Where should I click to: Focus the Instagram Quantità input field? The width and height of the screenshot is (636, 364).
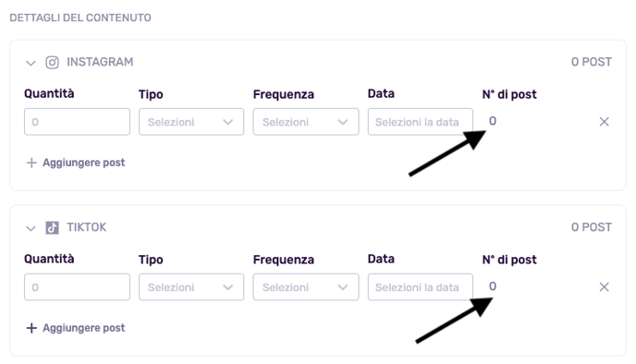77,122
